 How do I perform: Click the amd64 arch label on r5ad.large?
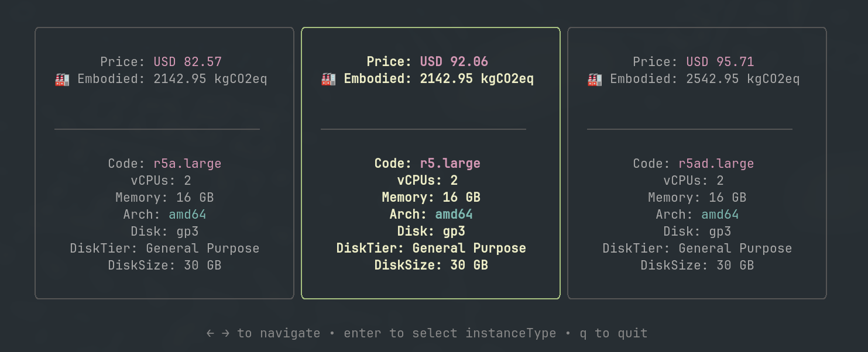pos(720,214)
